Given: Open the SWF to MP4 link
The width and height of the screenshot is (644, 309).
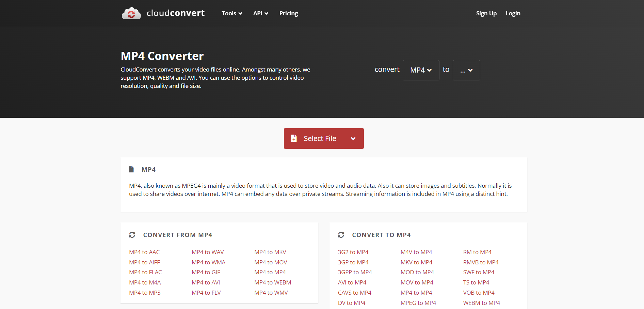Looking at the screenshot, I should [x=479, y=272].
